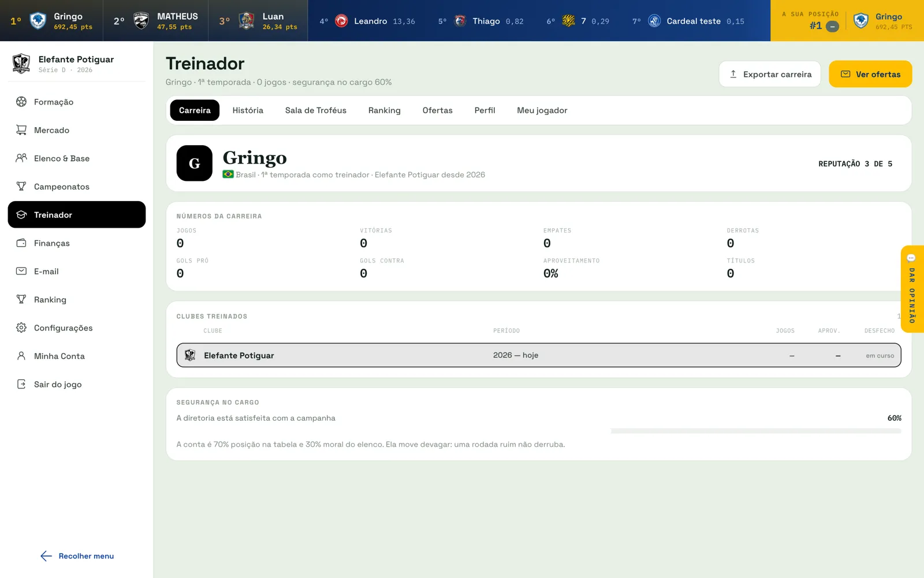
Task: Collapse sidebar with Recolher menu
Action: click(x=77, y=556)
